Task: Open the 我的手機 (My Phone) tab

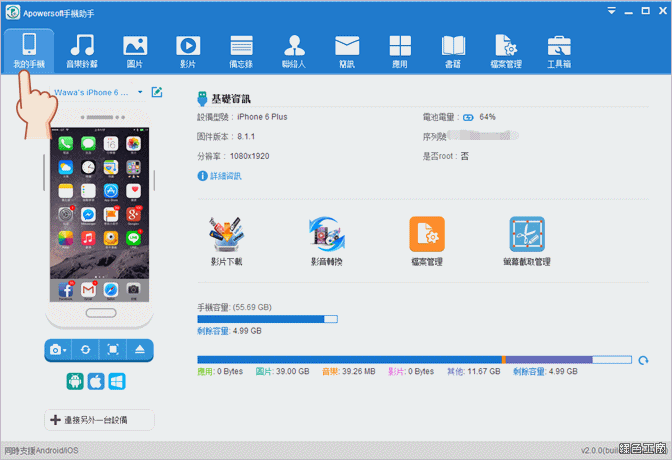Action: [x=29, y=51]
